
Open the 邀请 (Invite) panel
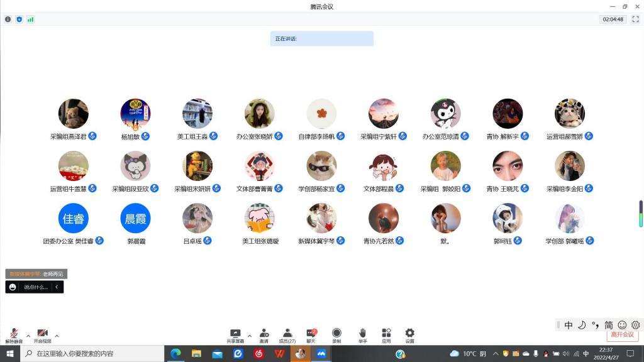(264, 334)
